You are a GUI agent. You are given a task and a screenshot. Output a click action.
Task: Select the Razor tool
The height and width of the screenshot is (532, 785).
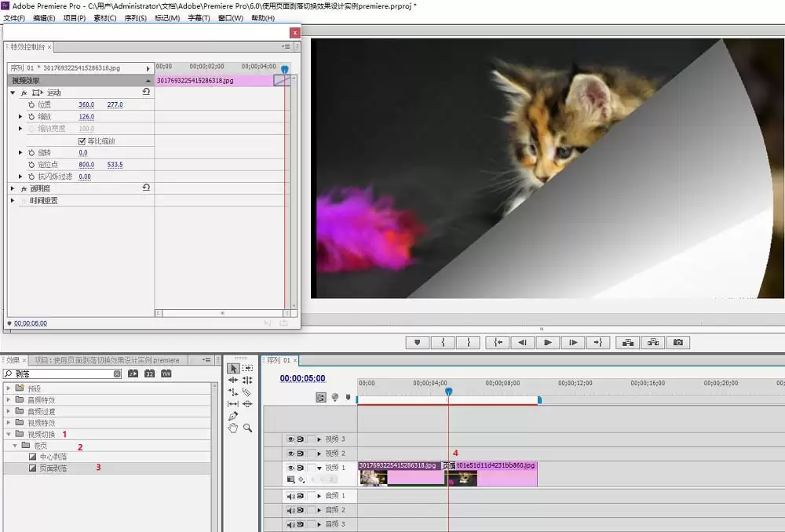click(x=247, y=392)
